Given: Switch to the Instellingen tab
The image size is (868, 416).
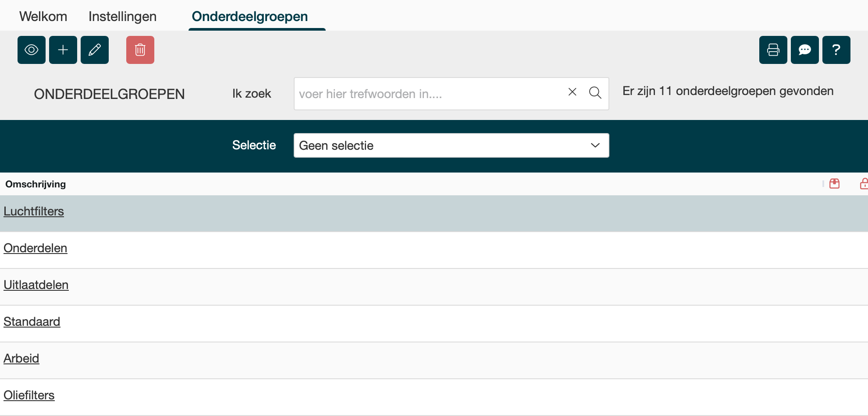Looking at the screenshot, I should (x=122, y=16).
